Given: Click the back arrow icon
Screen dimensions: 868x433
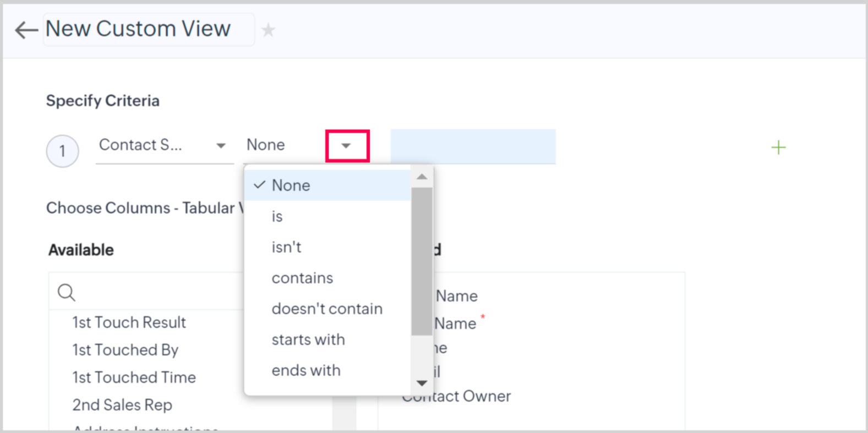Looking at the screenshot, I should 26,30.
